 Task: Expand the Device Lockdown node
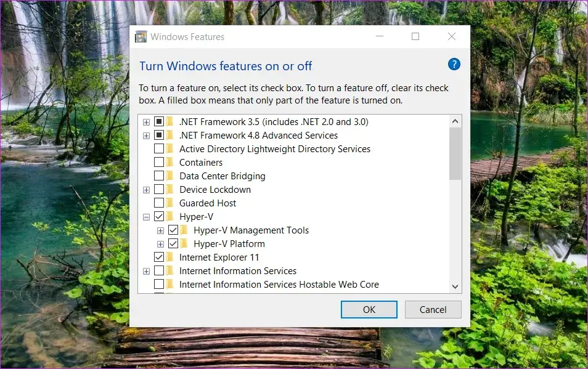coord(146,190)
